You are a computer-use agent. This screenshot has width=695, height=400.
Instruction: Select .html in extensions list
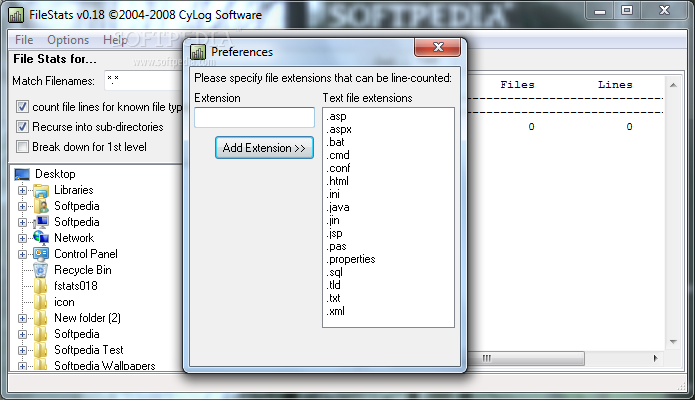pyautogui.click(x=338, y=181)
